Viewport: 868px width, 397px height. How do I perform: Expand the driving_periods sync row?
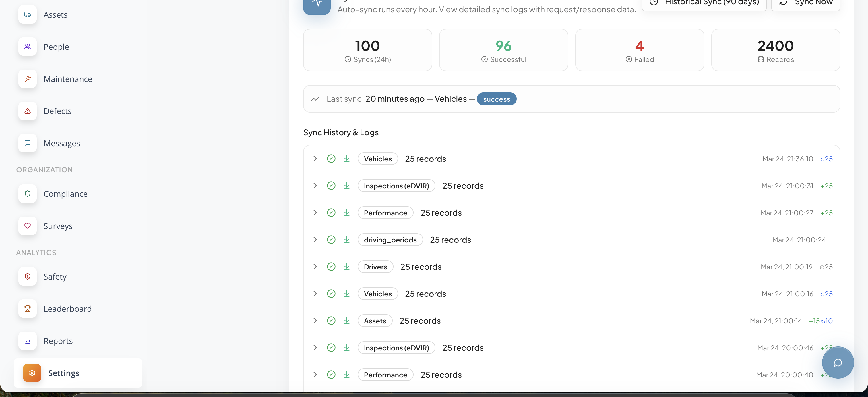pos(315,240)
